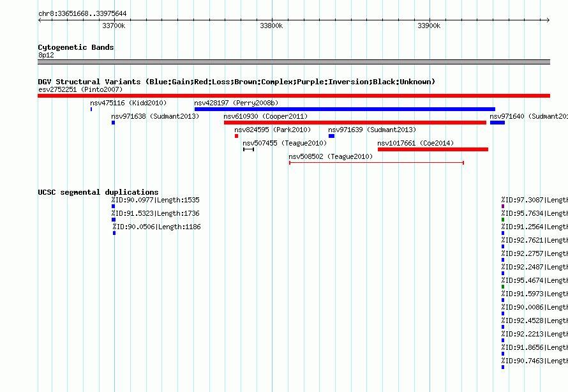568x392 pixels.
Task: Select the green square under %ID:95.4674
Action: point(503,287)
